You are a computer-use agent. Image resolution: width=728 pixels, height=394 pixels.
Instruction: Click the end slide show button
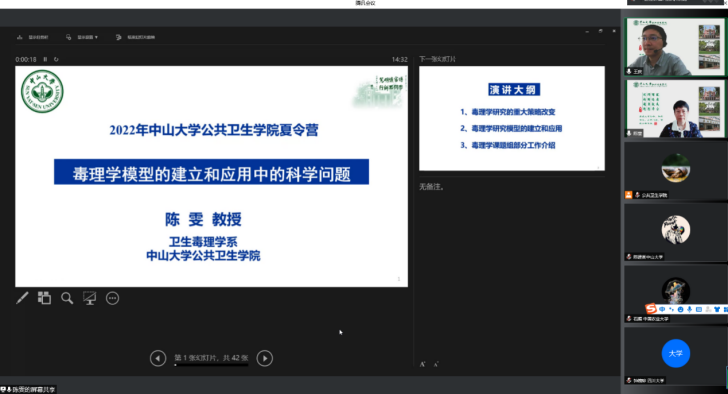click(135, 37)
